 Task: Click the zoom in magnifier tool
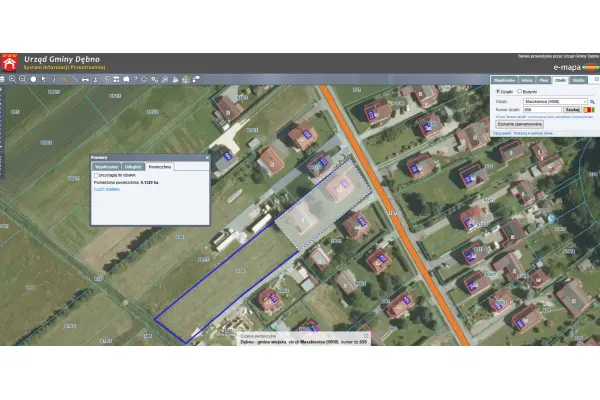12,79
